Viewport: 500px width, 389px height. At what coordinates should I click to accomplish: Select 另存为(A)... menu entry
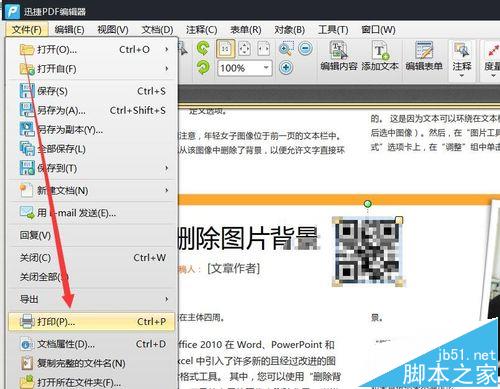[x=91, y=110]
